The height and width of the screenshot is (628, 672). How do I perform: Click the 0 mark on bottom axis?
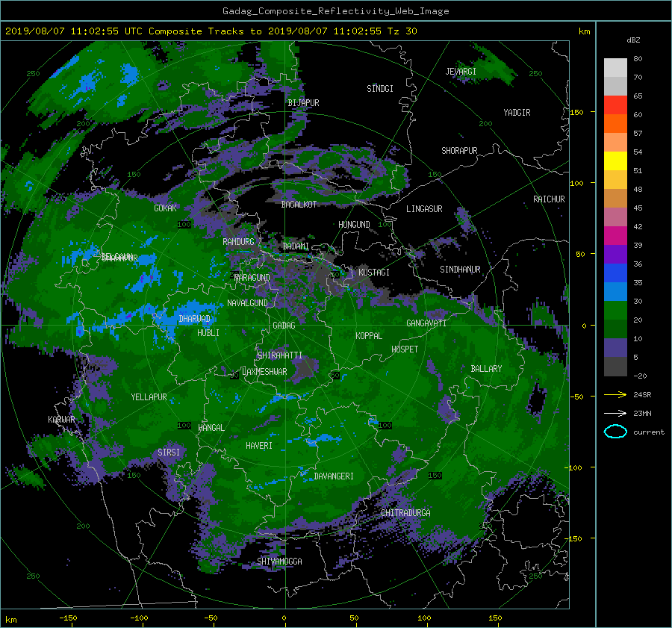[284, 618]
